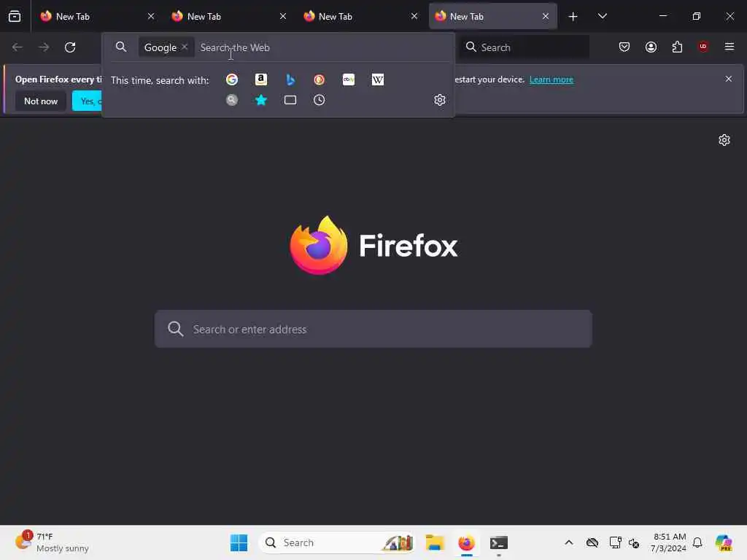The image size is (747, 560).
Task: Open the display/network tray icon
Action: point(615,542)
